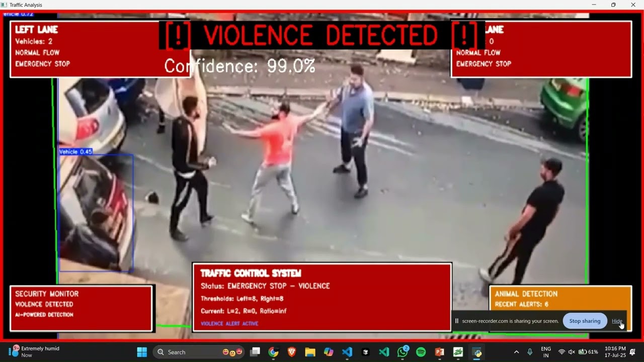Image resolution: width=644 pixels, height=362 pixels.
Task: Open WhatsApp showing two notifications
Action: click(403, 352)
